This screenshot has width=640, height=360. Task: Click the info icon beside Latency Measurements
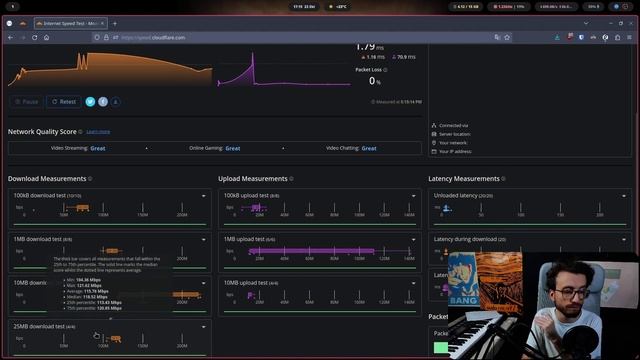503,179
